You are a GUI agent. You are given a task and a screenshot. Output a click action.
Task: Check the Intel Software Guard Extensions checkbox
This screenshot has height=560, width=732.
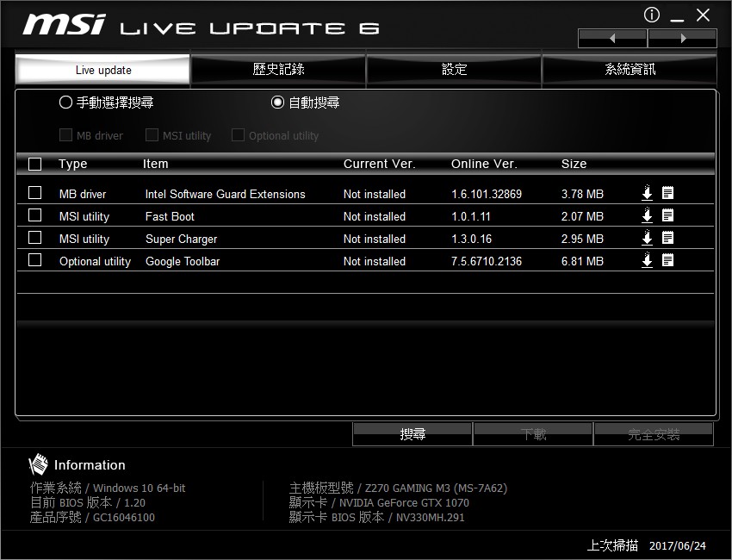pyautogui.click(x=35, y=193)
